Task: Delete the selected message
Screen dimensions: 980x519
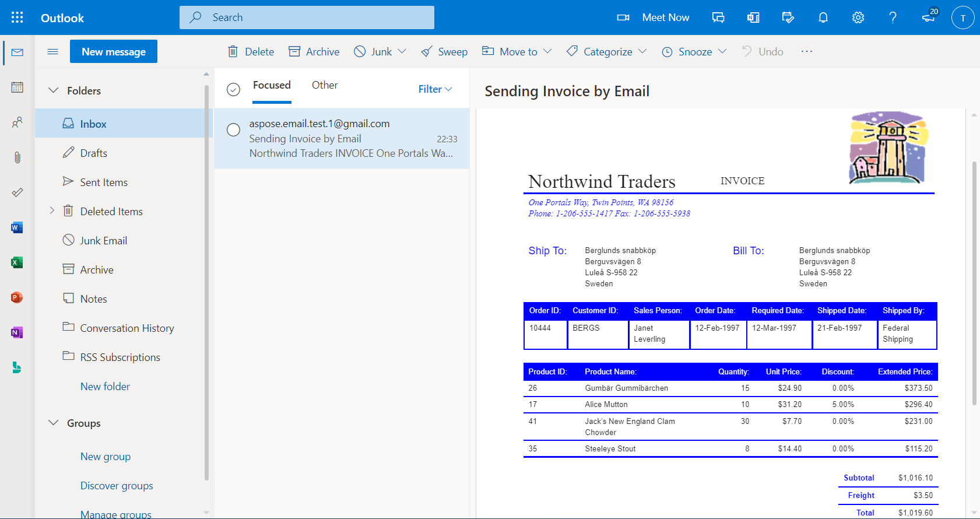Action: point(251,52)
